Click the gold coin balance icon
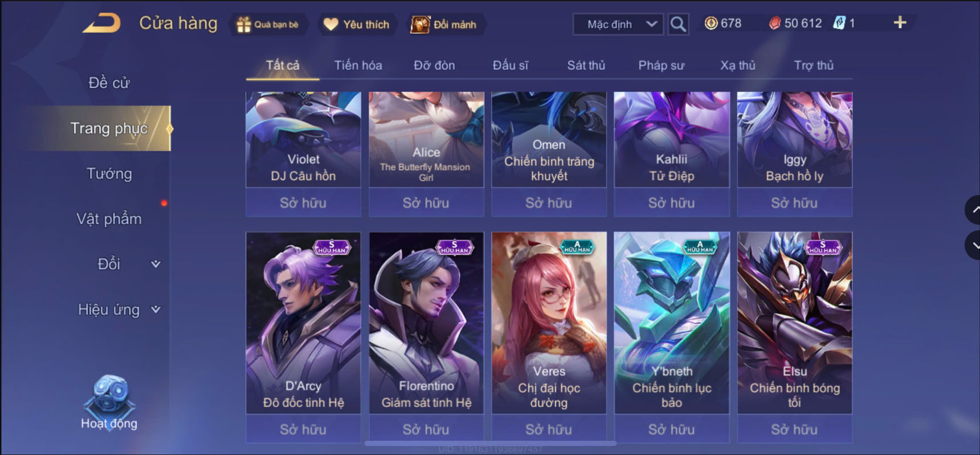 click(710, 23)
